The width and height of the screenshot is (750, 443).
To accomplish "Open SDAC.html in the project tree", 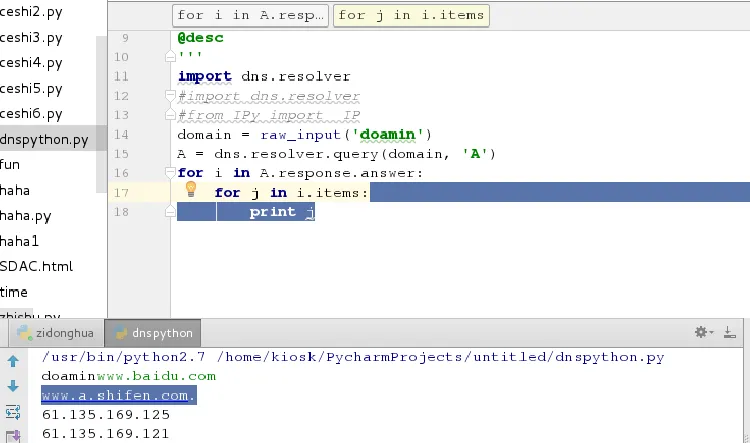I will click(36, 266).
